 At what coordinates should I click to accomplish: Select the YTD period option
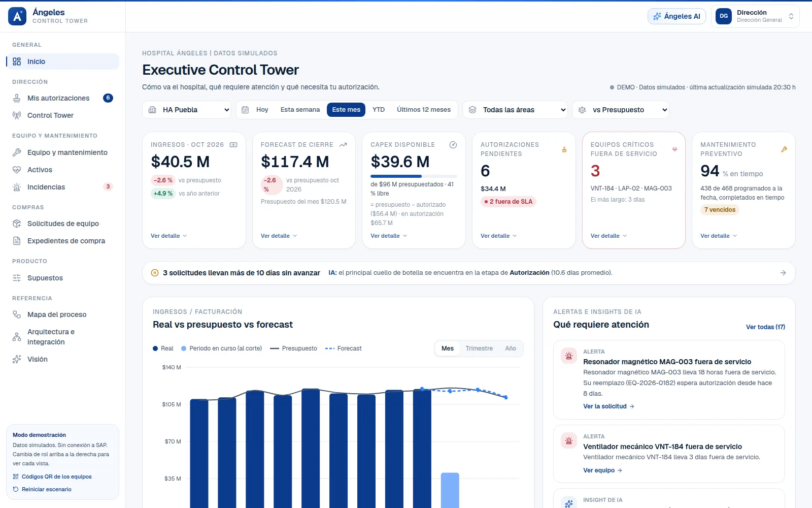click(379, 110)
